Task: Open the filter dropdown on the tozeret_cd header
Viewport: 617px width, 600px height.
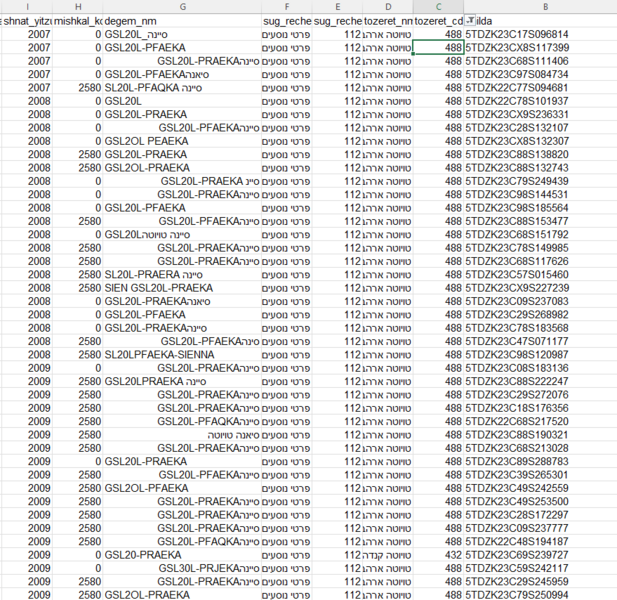Action: 470,21
